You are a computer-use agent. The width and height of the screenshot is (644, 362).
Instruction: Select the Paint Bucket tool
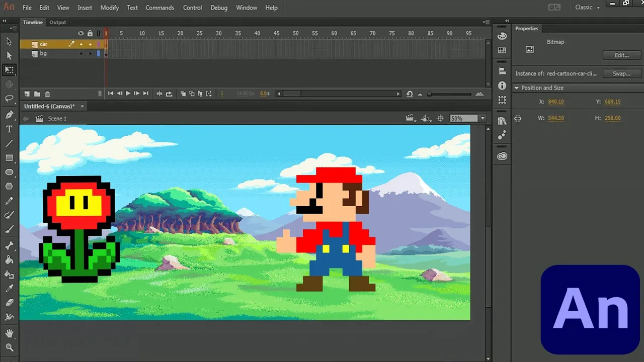click(x=9, y=260)
